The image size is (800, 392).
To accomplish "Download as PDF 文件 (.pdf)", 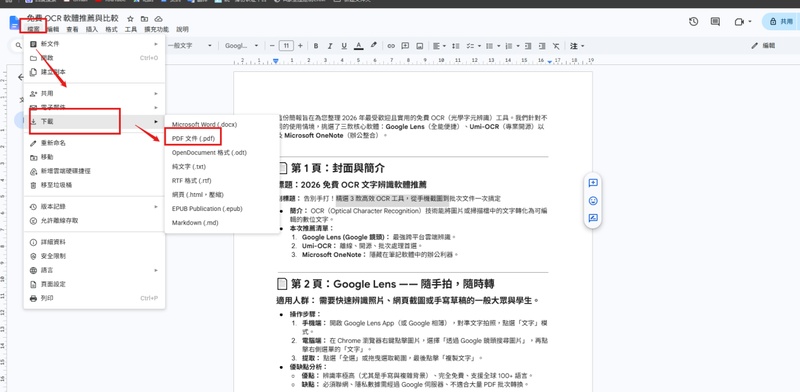I will coord(222,138).
